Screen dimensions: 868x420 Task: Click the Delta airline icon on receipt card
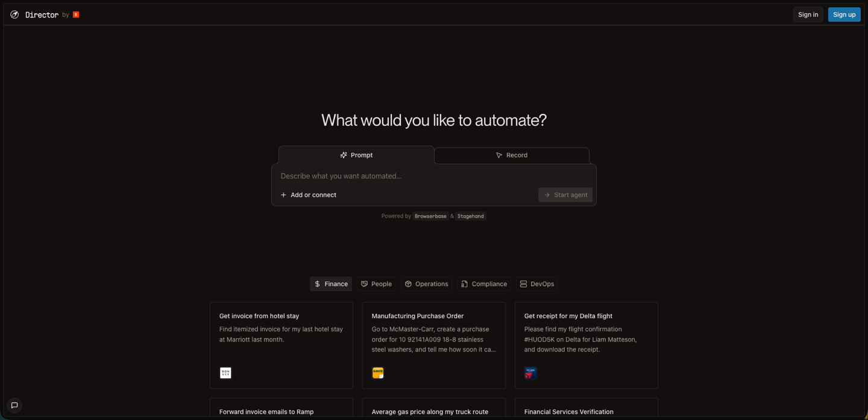point(530,373)
